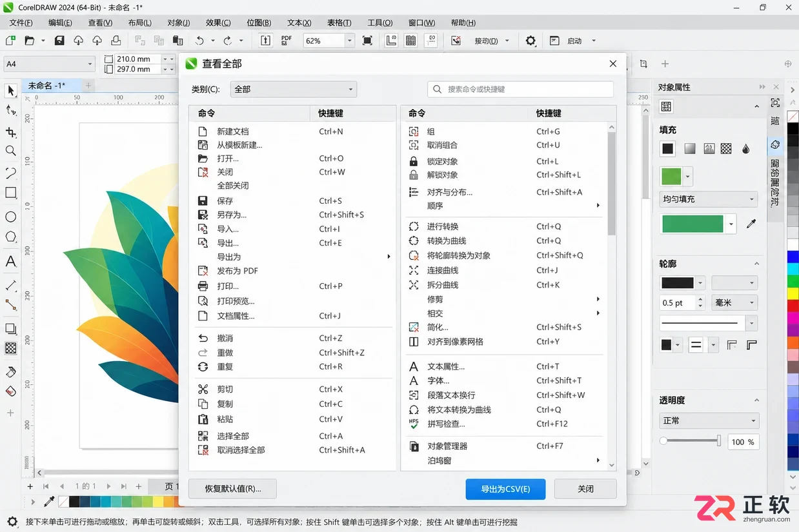Click the full-screen preview toolbar icon

[x=367, y=41]
